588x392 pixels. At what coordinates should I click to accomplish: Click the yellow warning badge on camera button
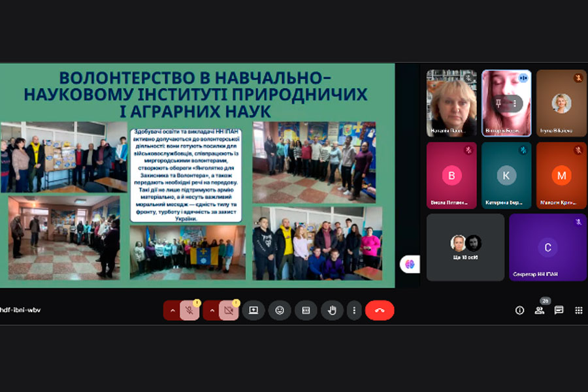[235, 302]
